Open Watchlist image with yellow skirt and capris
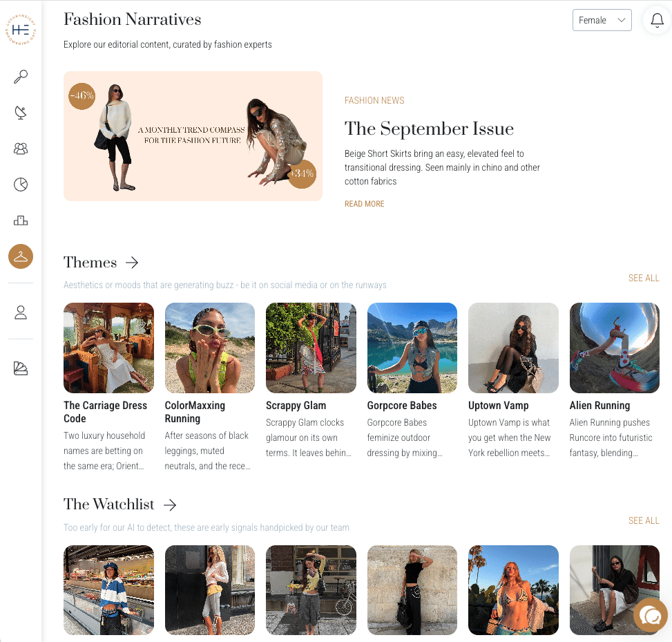Image resolution: width=672 pixels, height=642 pixels. point(209,590)
